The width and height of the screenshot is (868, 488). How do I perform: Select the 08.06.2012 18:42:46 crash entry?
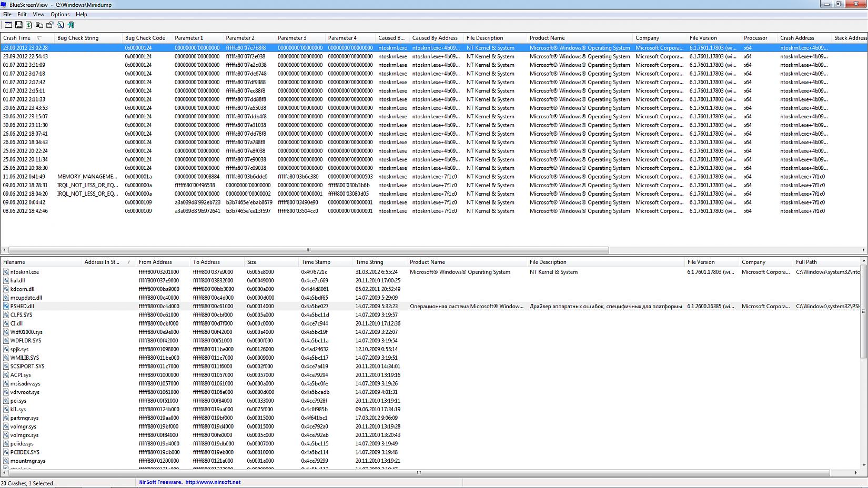(x=25, y=211)
